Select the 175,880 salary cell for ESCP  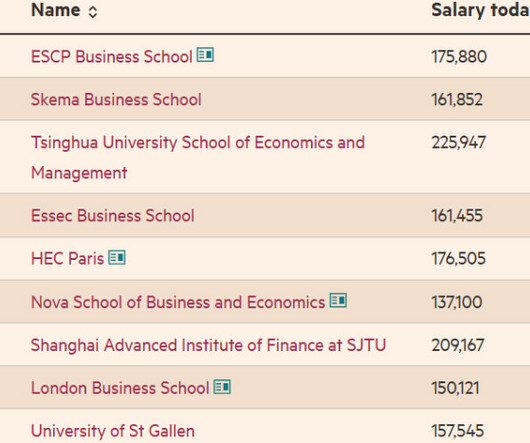(459, 56)
